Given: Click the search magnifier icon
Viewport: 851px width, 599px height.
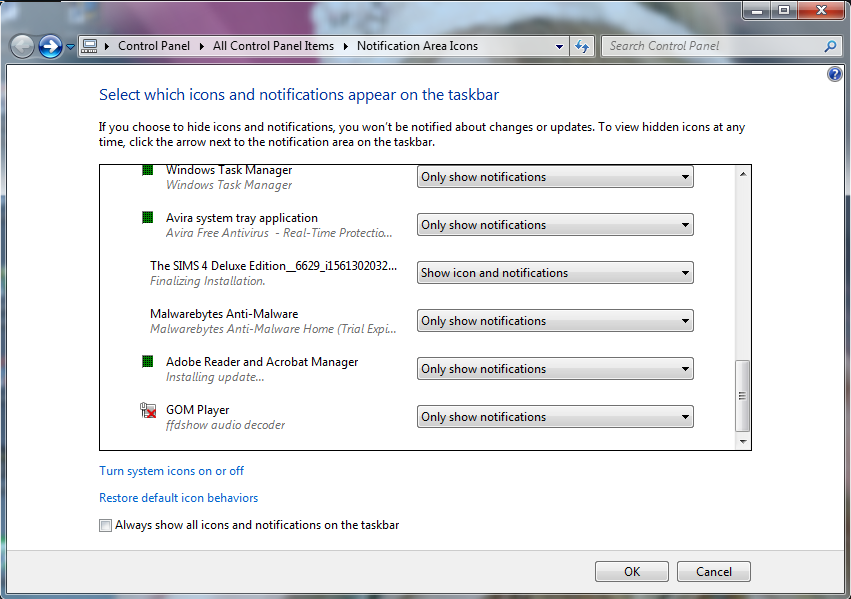Looking at the screenshot, I should [830, 46].
